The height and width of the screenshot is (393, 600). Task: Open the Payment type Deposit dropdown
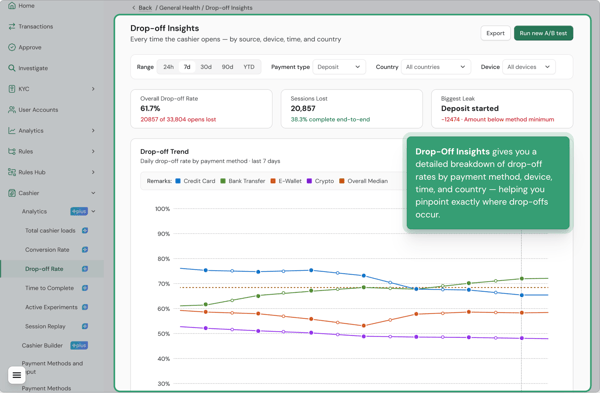coord(339,67)
